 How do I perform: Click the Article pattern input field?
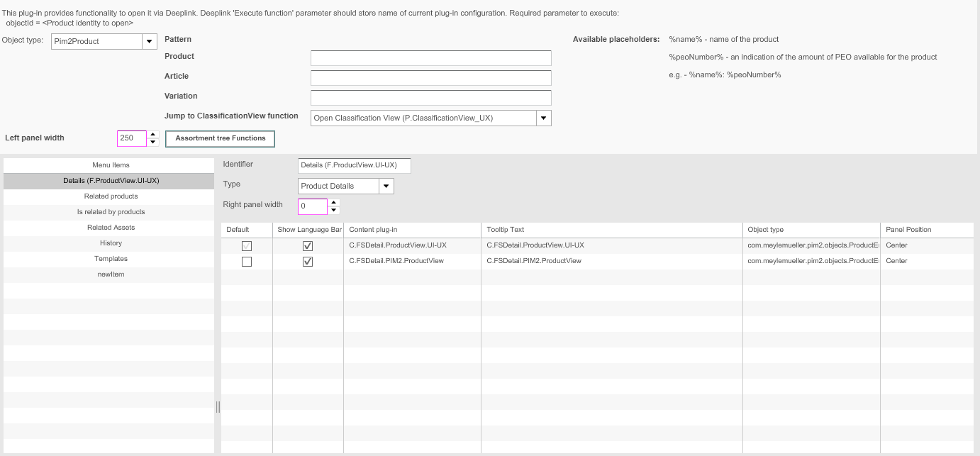tap(430, 77)
